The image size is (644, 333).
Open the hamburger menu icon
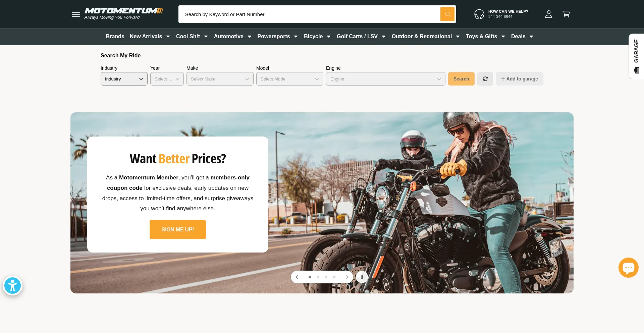[76, 14]
